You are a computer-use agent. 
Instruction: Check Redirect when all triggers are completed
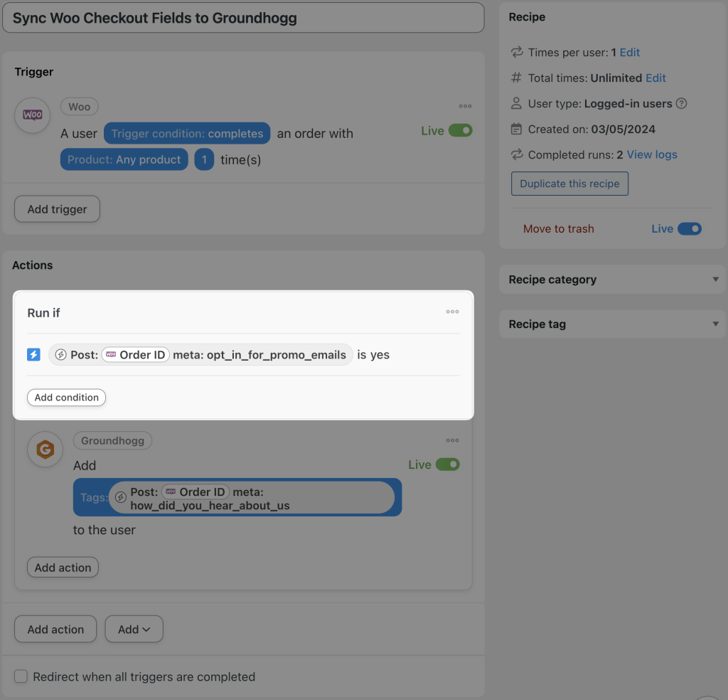[21, 677]
